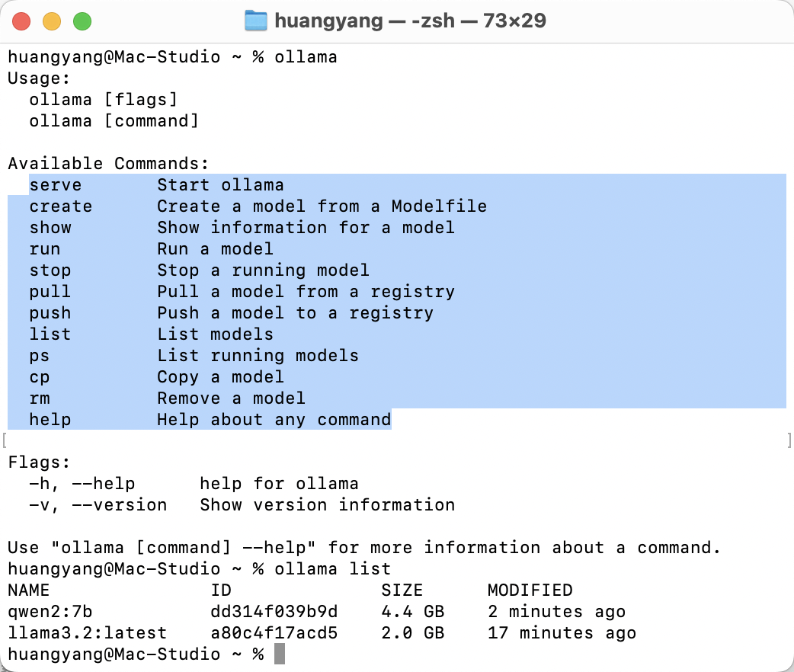Click the '--version' flag text
794x672 pixels.
pyautogui.click(x=120, y=505)
